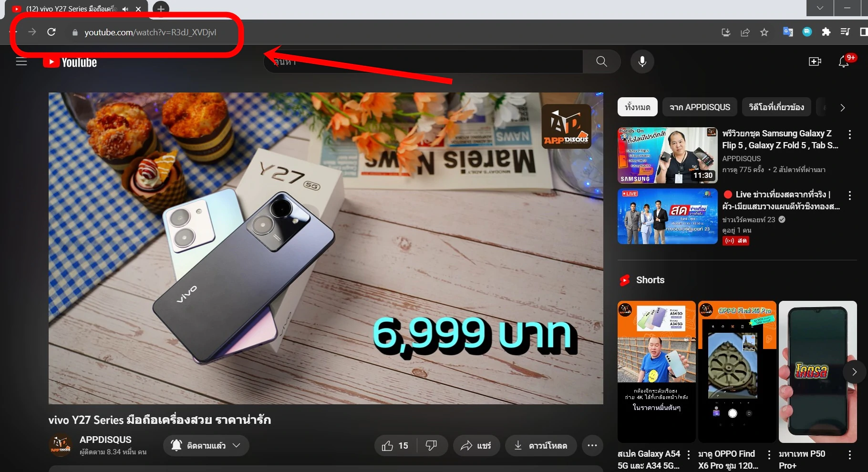This screenshot has width=868, height=472.
Task: Open options for the Live ข่าวเที่ยง video
Action: (x=850, y=195)
